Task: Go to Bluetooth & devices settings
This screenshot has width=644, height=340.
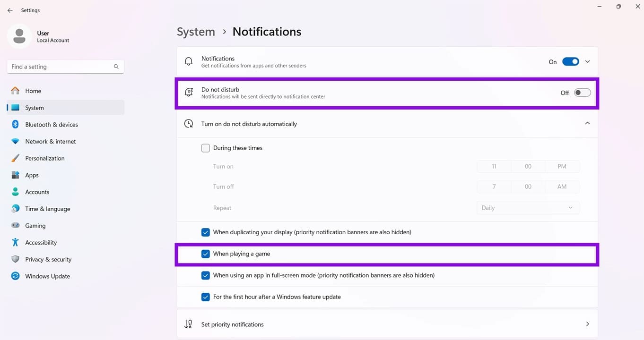Action: pyautogui.click(x=66, y=125)
